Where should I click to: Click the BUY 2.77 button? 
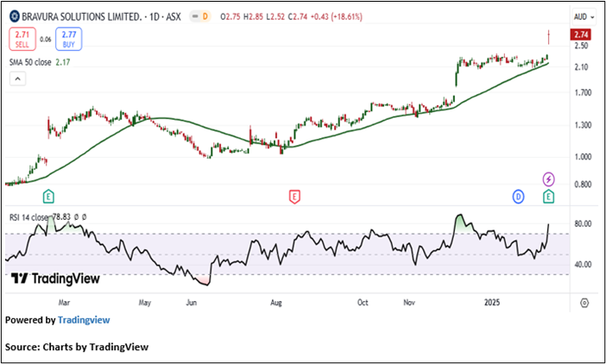pyautogui.click(x=68, y=40)
